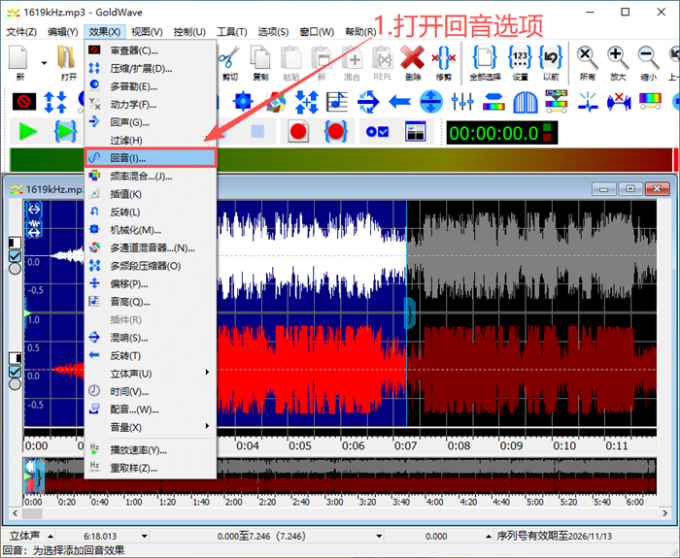Click the Zoom All (所有) magnifier icon
Viewport: 680px width, 558px height.
point(587,58)
